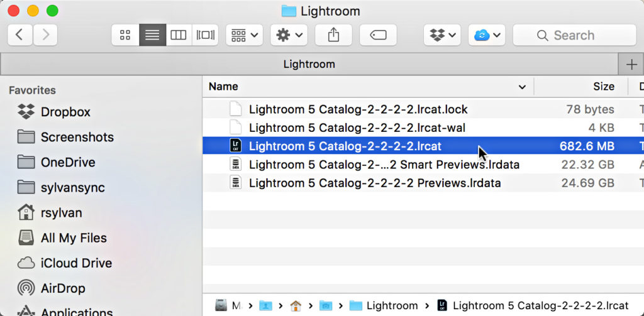Open the blue cloud sync dropdown
644x316 pixels.
coord(487,35)
